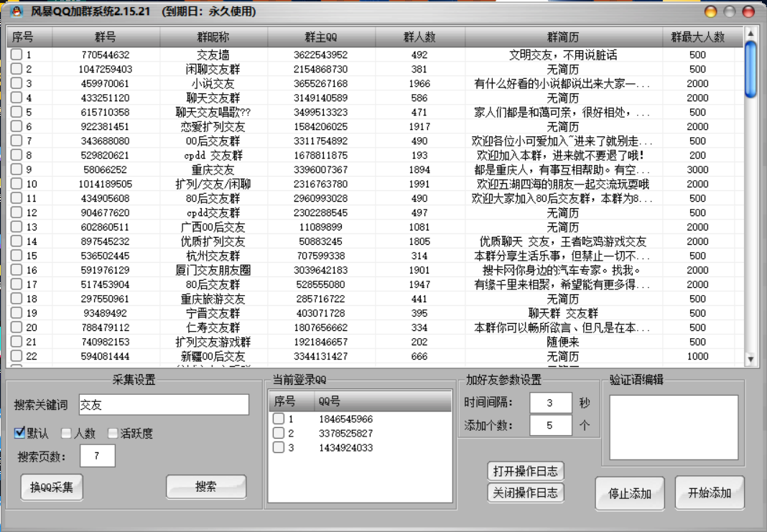
Task: Select description 聊天群 交友群 in row 19
Action: tap(564, 313)
